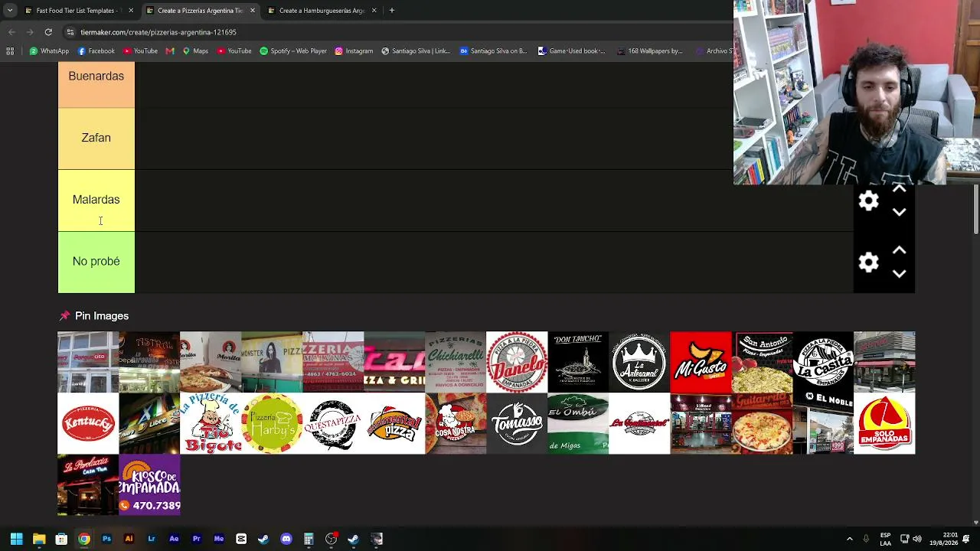Open Discord from the taskbar
This screenshot has height=551, width=980.
point(286,540)
